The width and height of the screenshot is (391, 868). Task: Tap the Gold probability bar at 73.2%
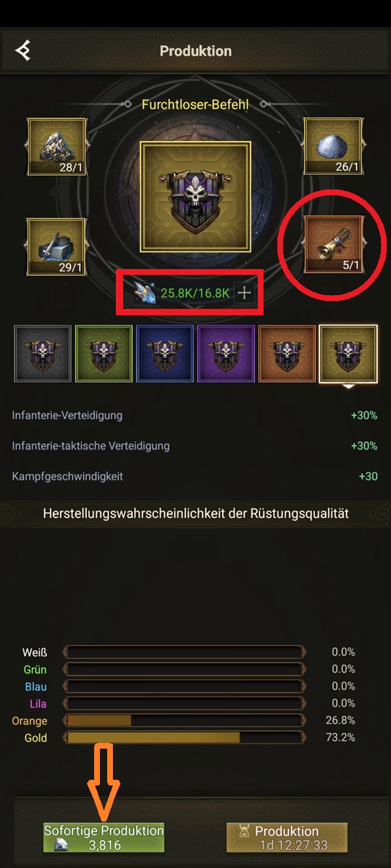pos(182,738)
